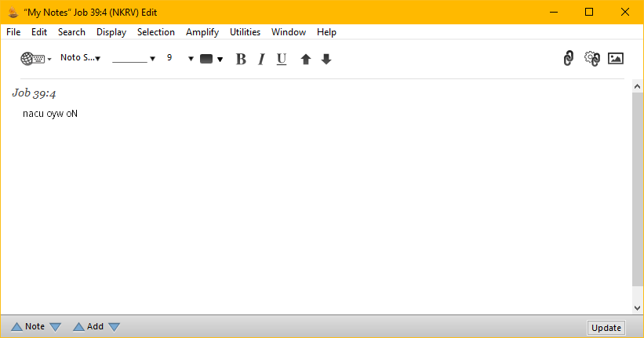Insert an image with picture icon
The width and height of the screenshot is (644, 338).
point(616,58)
